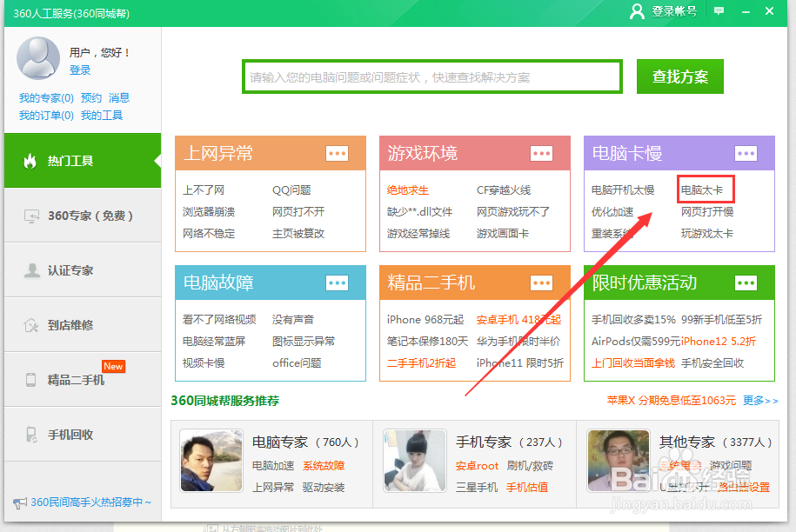This screenshot has width=796, height=532.
Task: Click the megaphone icon at bottom left
Action: tap(20, 502)
